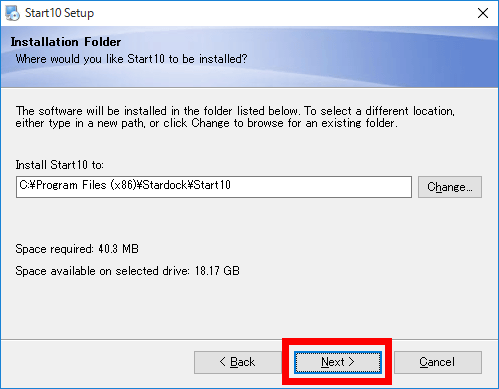This screenshot has width=499, height=389.
Task: Open folder browser with Change... button
Action: point(450,187)
